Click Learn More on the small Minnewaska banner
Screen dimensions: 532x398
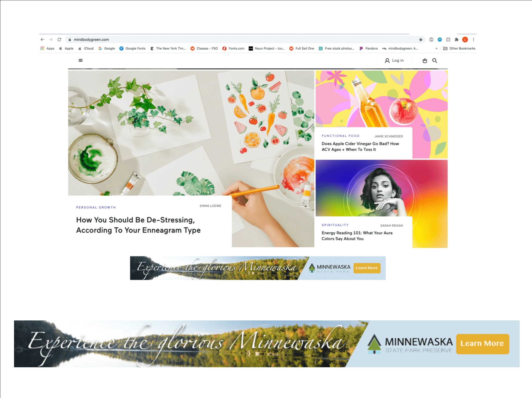pos(367,268)
